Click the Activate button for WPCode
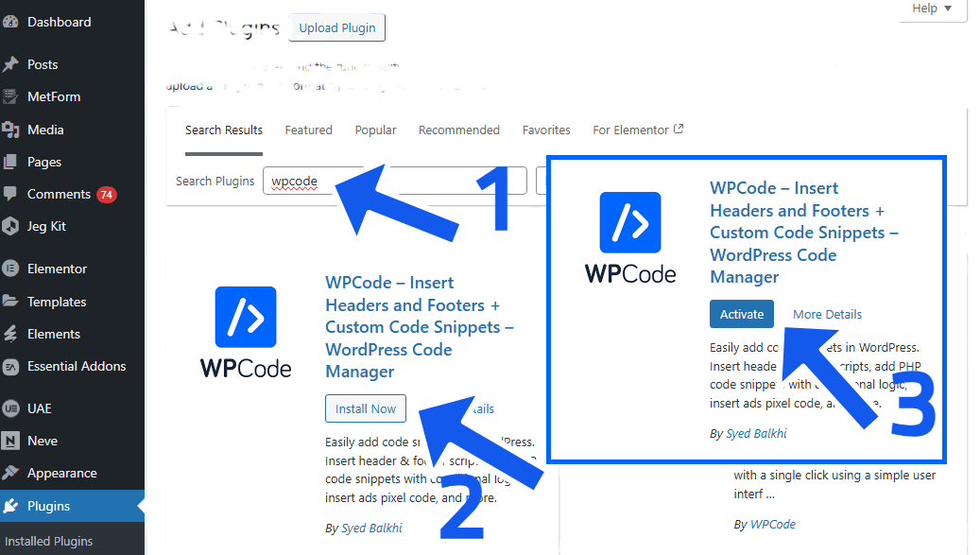980x555 pixels. pyautogui.click(x=742, y=315)
